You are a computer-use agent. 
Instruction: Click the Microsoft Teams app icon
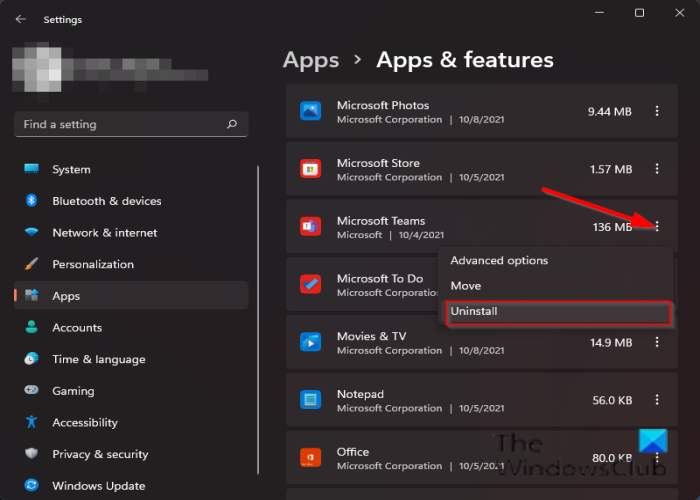click(x=310, y=228)
